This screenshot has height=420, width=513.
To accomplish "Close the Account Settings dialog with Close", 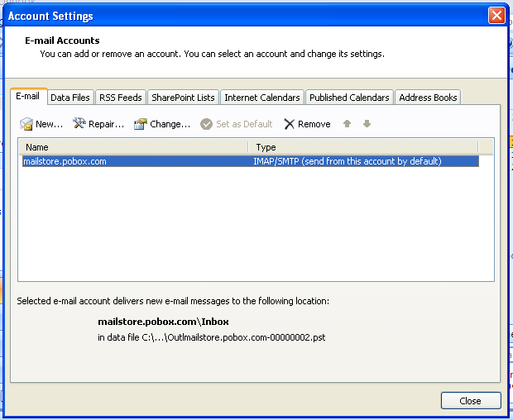I will [471, 401].
